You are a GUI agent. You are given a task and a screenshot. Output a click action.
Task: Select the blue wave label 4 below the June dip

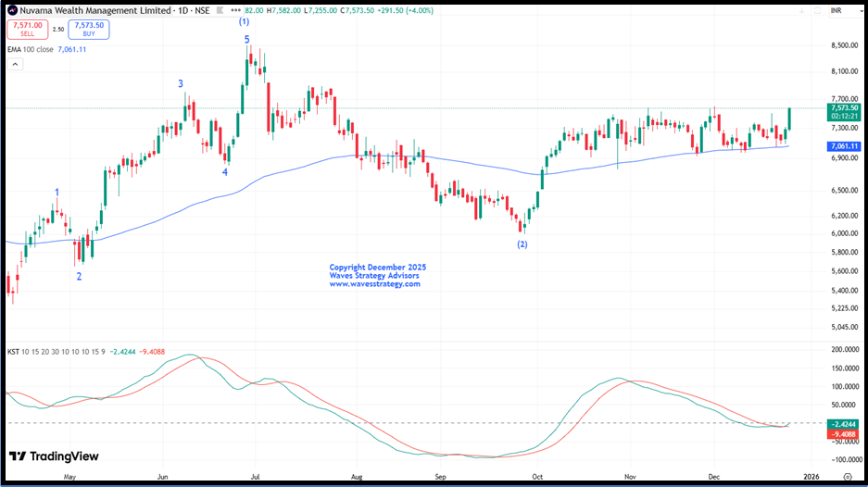(225, 172)
